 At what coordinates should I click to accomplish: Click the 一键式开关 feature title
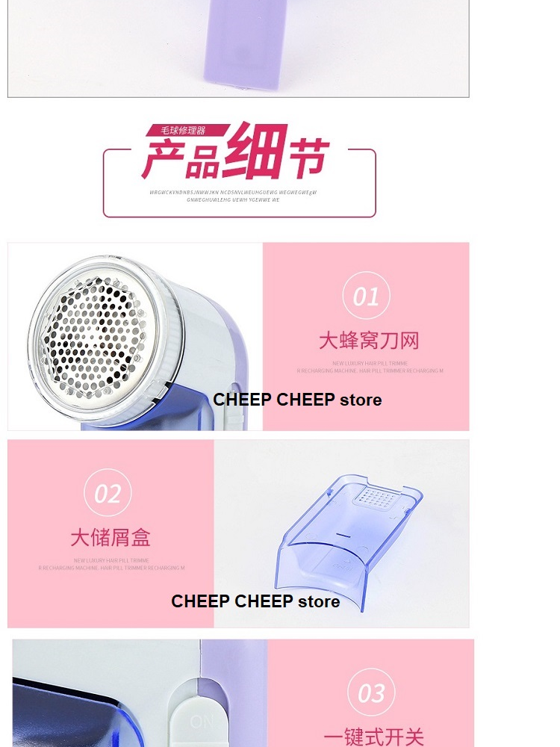pos(374,736)
